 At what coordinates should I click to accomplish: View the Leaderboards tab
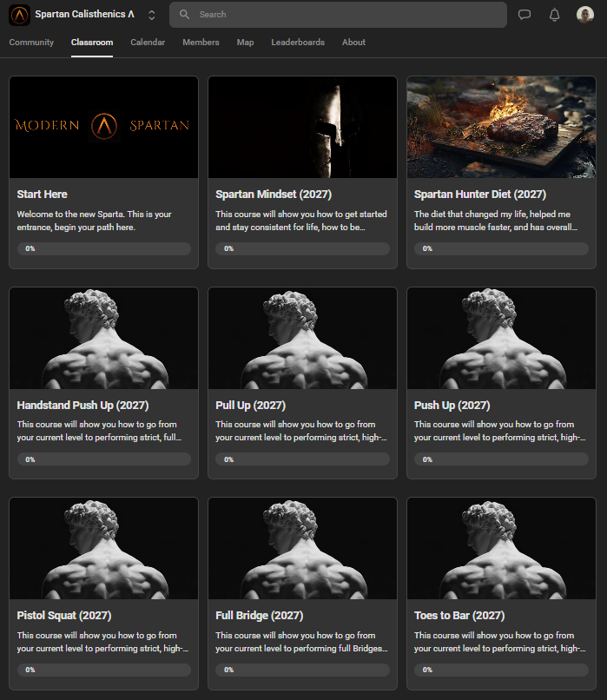tap(298, 42)
